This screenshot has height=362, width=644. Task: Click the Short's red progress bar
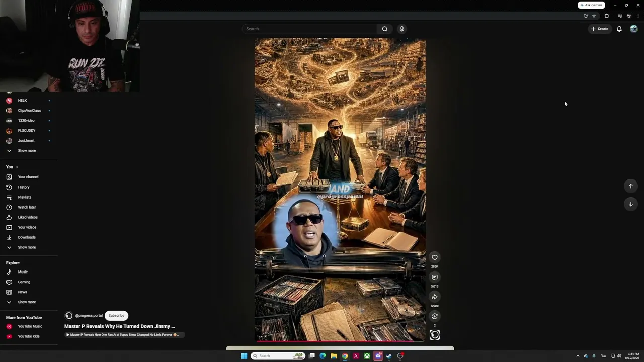click(x=340, y=341)
